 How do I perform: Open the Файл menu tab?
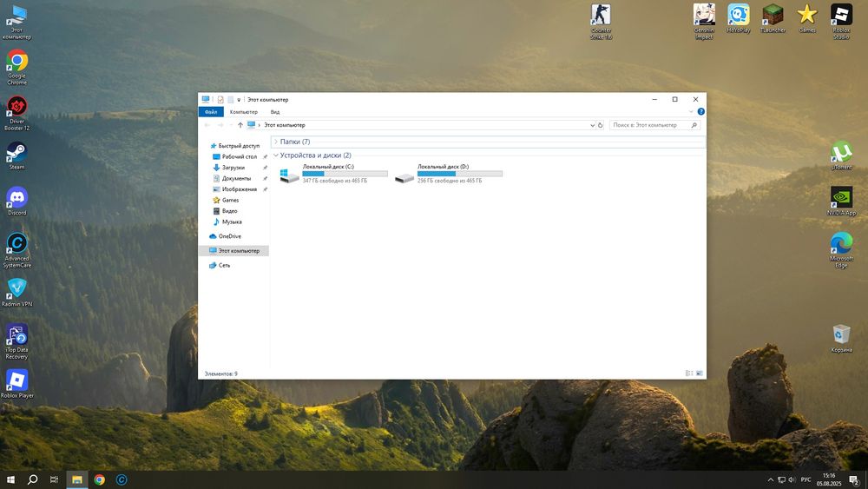pos(210,112)
